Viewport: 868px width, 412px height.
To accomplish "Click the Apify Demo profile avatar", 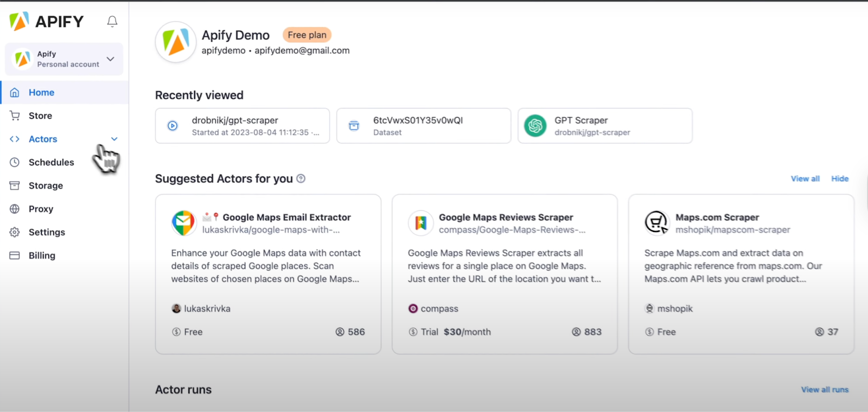I will (x=176, y=42).
